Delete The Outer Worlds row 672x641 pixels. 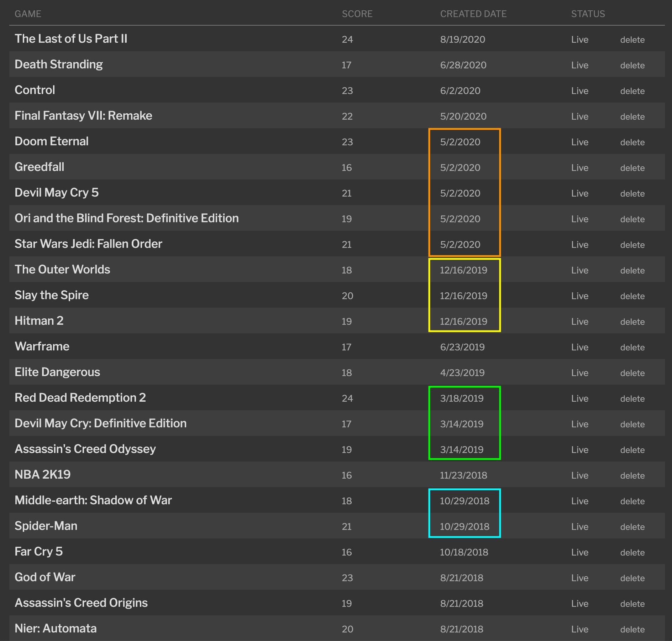(632, 270)
